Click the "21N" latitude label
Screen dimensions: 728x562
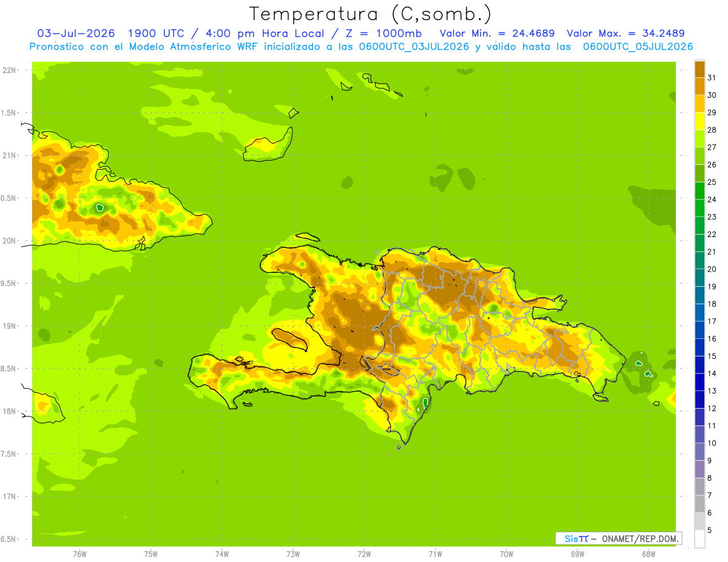click(9, 156)
